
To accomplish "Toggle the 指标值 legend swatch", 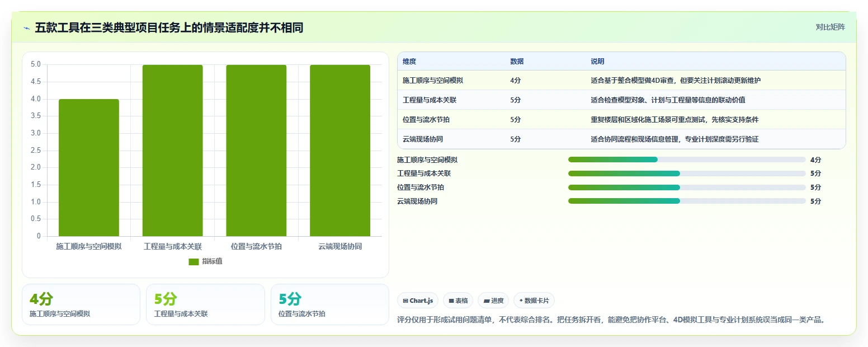I will tap(194, 262).
